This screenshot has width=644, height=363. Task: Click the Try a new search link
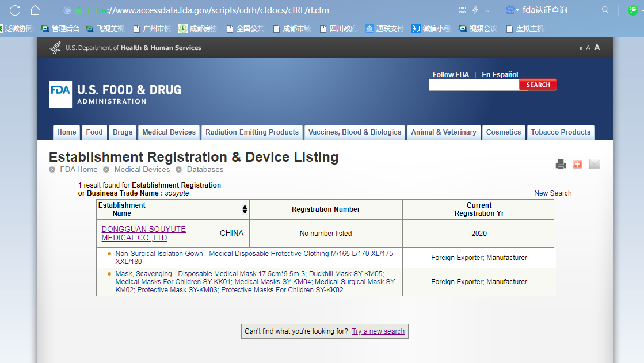pos(378,331)
